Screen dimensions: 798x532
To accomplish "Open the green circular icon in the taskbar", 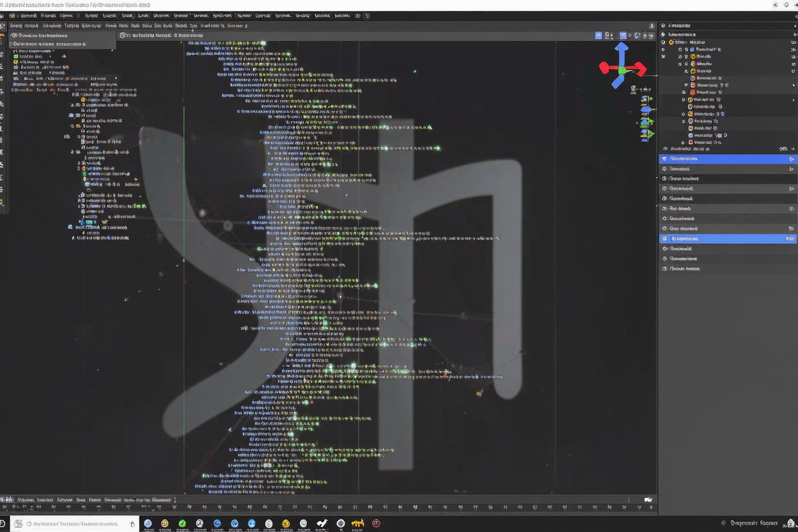I will [x=182, y=523].
